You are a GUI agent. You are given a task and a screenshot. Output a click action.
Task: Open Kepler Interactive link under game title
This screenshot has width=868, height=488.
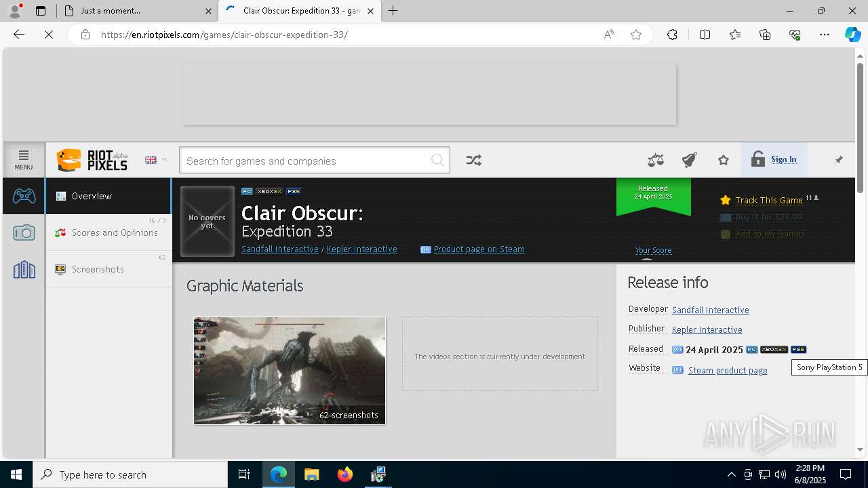(x=362, y=249)
